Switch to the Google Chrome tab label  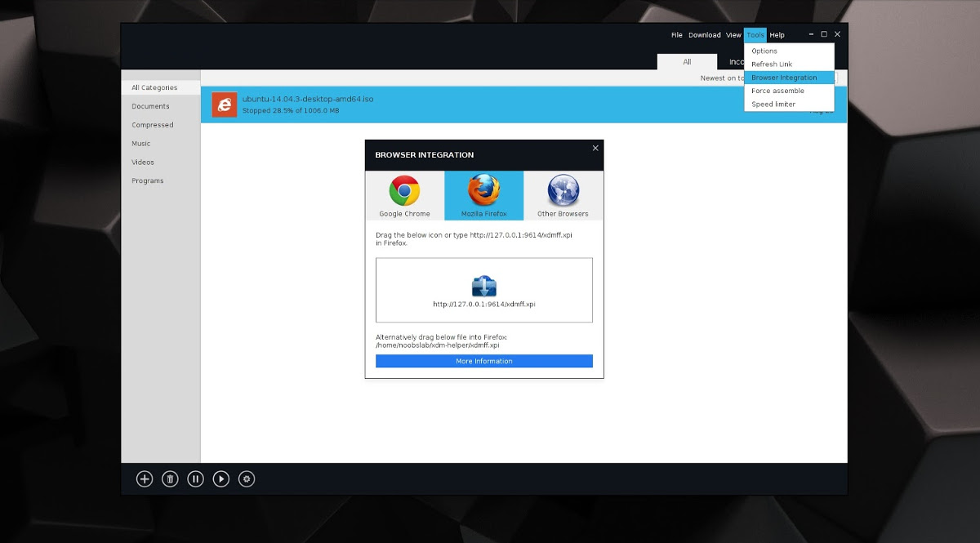pos(404,214)
